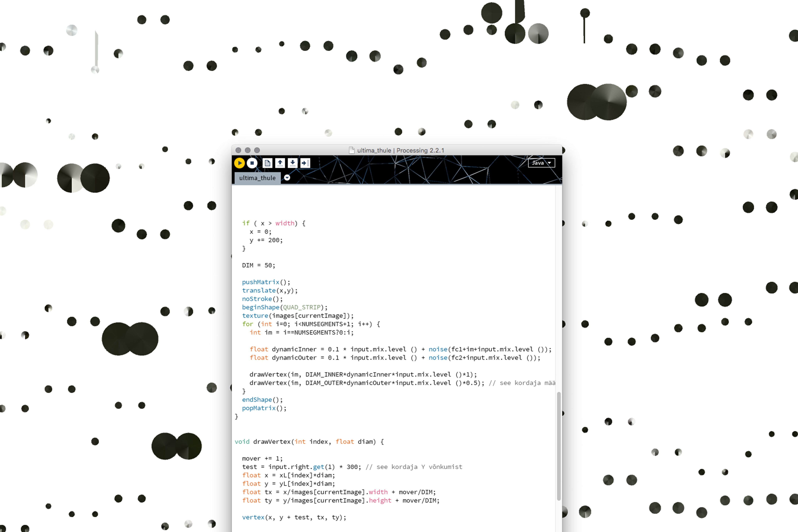
Task: Click the Open sketch up-arrow icon
Action: tap(280, 163)
